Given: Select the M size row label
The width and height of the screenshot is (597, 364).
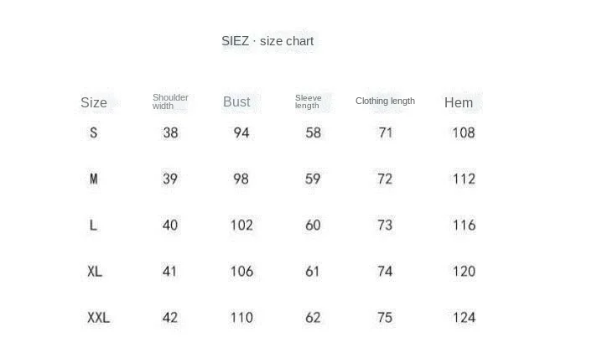Looking at the screenshot, I should (94, 179).
